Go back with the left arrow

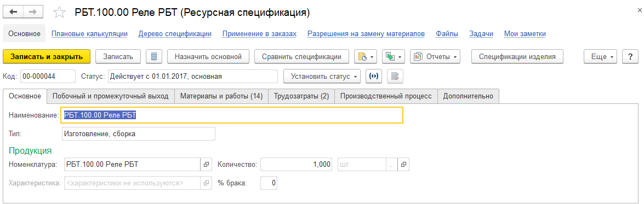click(x=13, y=12)
